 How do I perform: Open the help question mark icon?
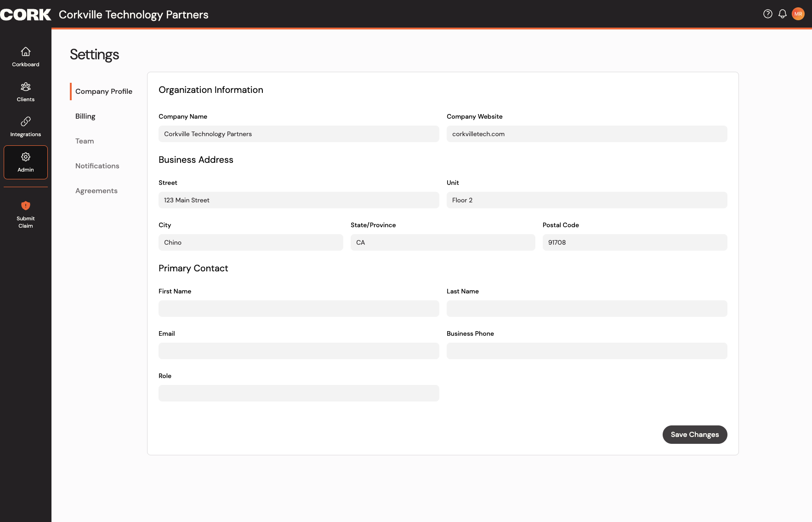pos(768,14)
